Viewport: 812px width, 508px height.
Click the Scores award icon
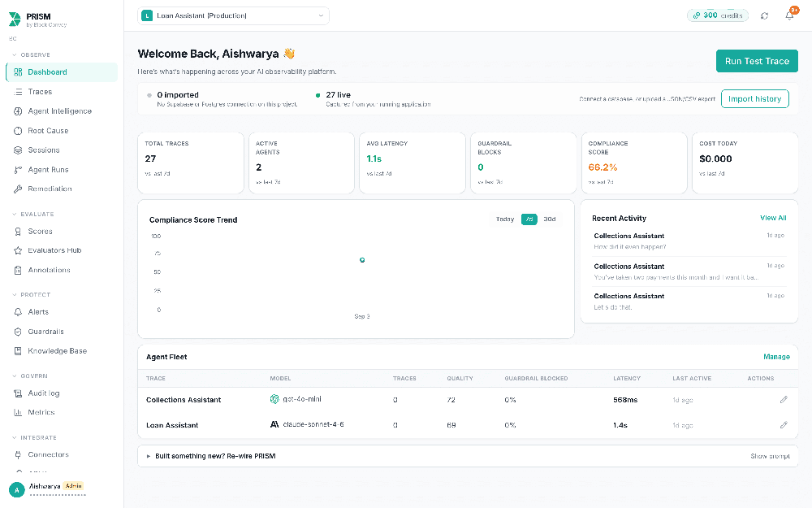tap(18, 231)
